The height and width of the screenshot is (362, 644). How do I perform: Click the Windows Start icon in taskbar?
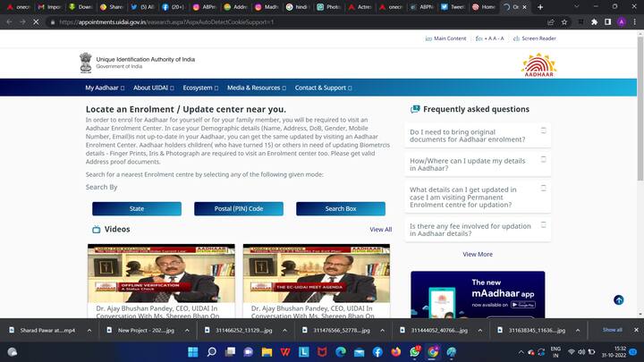(191, 351)
